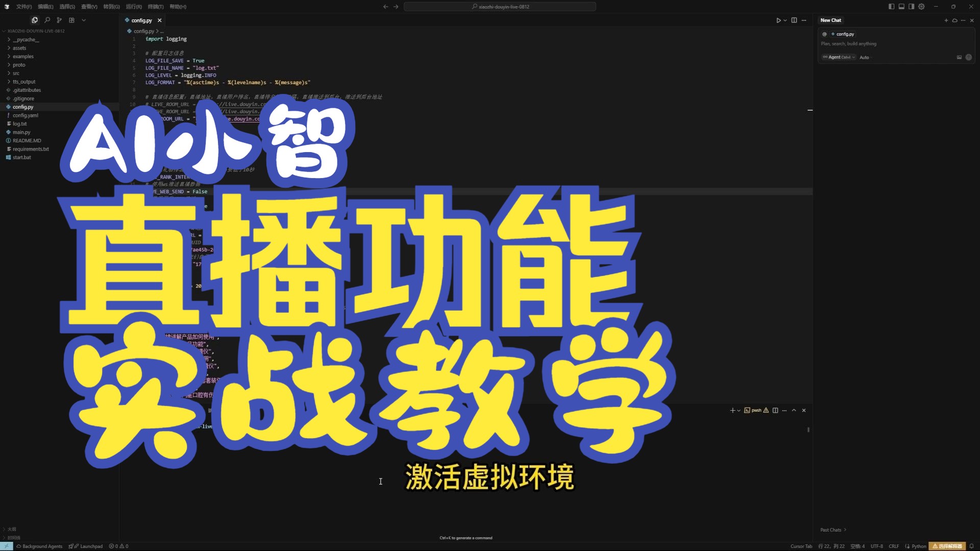Toggle the AI pane layout

click(911, 7)
